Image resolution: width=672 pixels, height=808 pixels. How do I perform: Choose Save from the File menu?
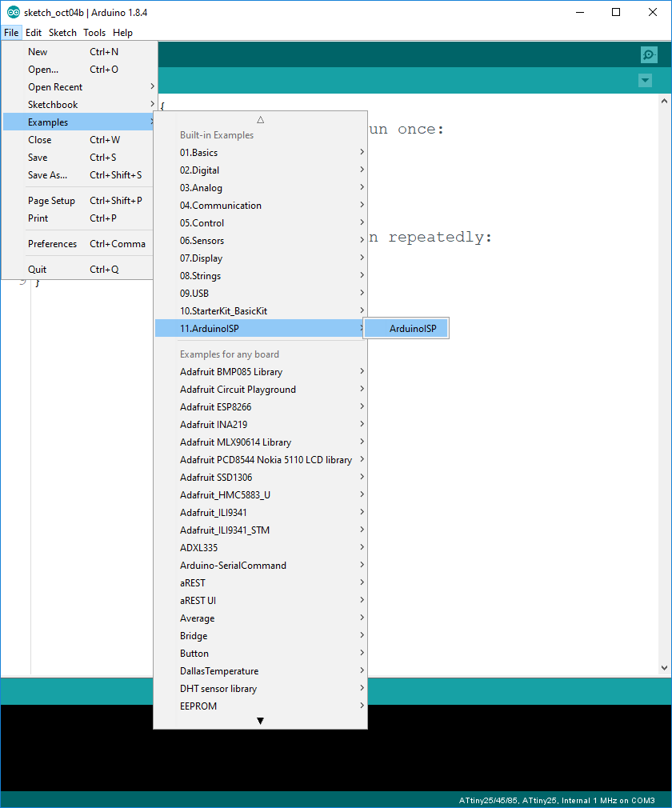coord(78,157)
